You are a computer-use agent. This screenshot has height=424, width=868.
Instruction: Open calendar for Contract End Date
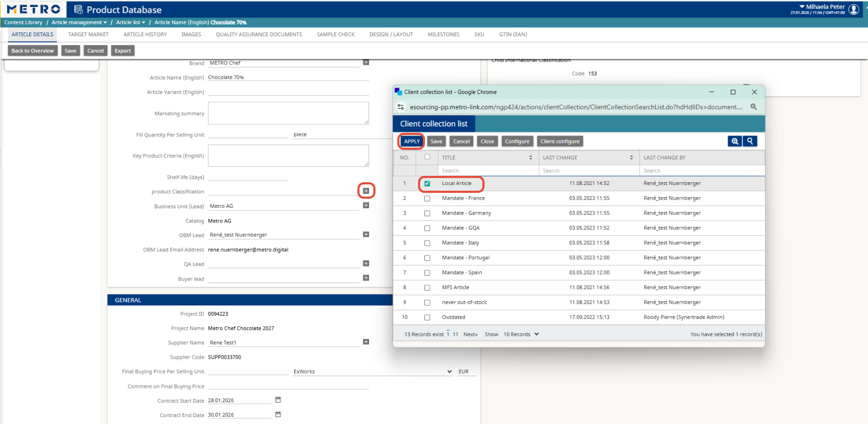click(x=278, y=414)
